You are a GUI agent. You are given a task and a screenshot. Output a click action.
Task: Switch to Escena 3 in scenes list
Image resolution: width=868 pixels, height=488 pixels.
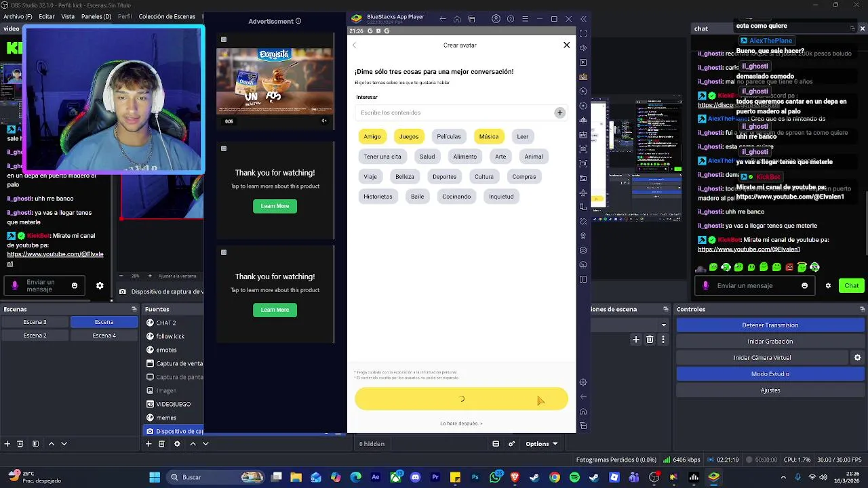(x=35, y=322)
